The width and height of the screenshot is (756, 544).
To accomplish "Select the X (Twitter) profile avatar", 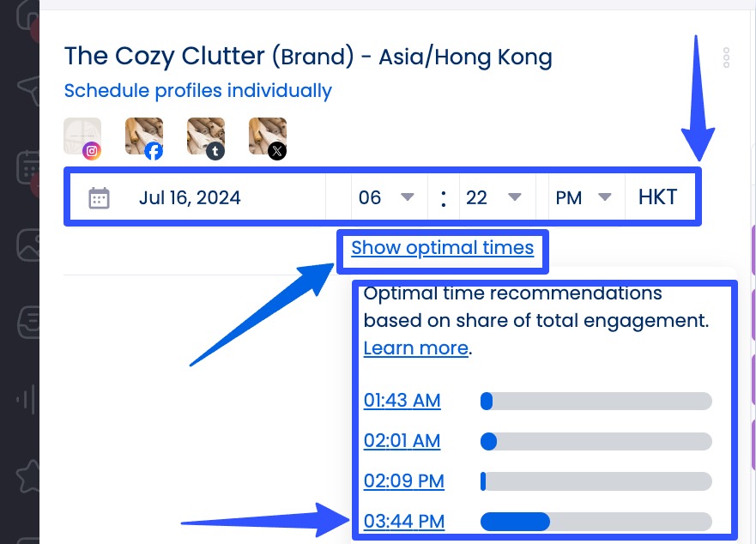I will click(x=268, y=137).
